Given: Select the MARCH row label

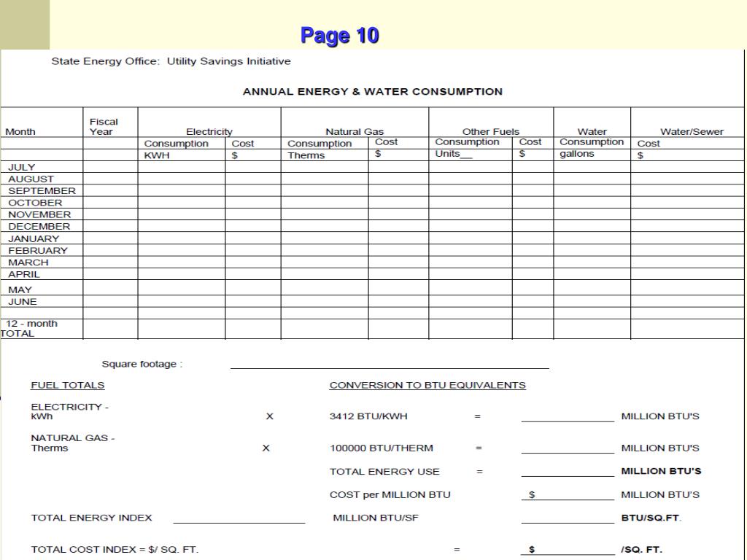Looking at the screenshot, I should 28,262.
